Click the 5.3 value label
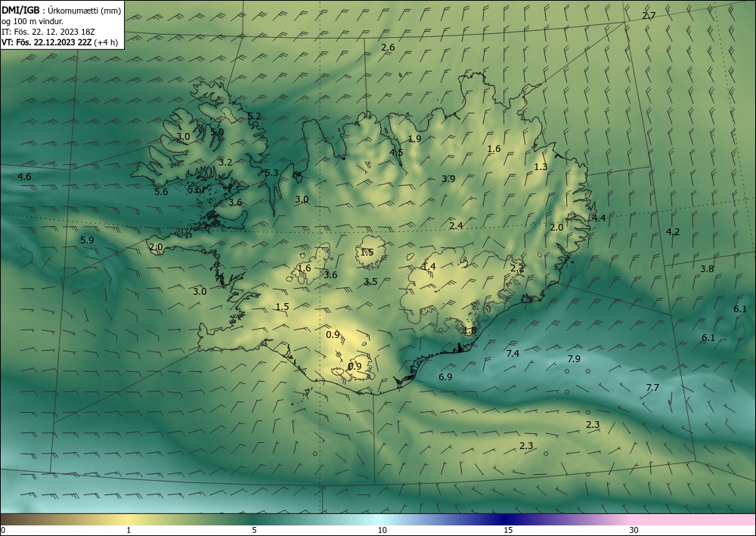 pos(271,173)
